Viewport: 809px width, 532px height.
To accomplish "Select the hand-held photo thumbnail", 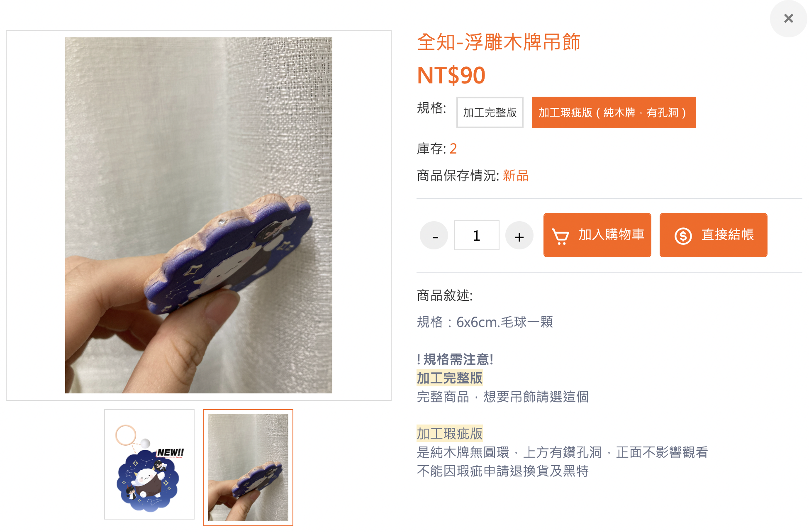I will [248, 468].
